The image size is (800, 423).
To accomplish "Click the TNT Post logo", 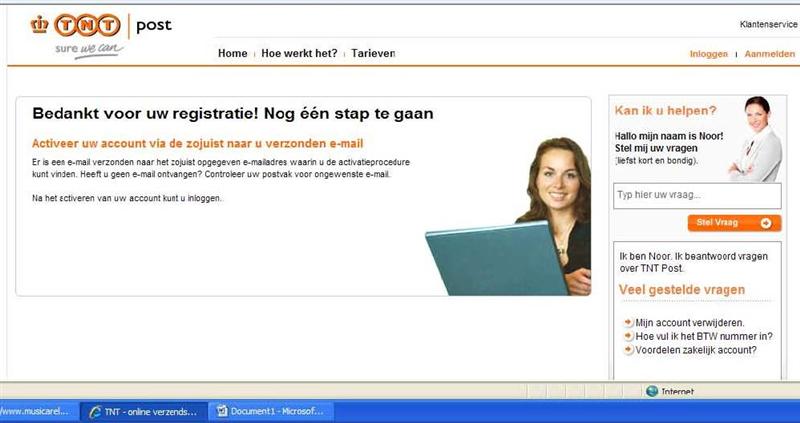I will tap(101, 35).
